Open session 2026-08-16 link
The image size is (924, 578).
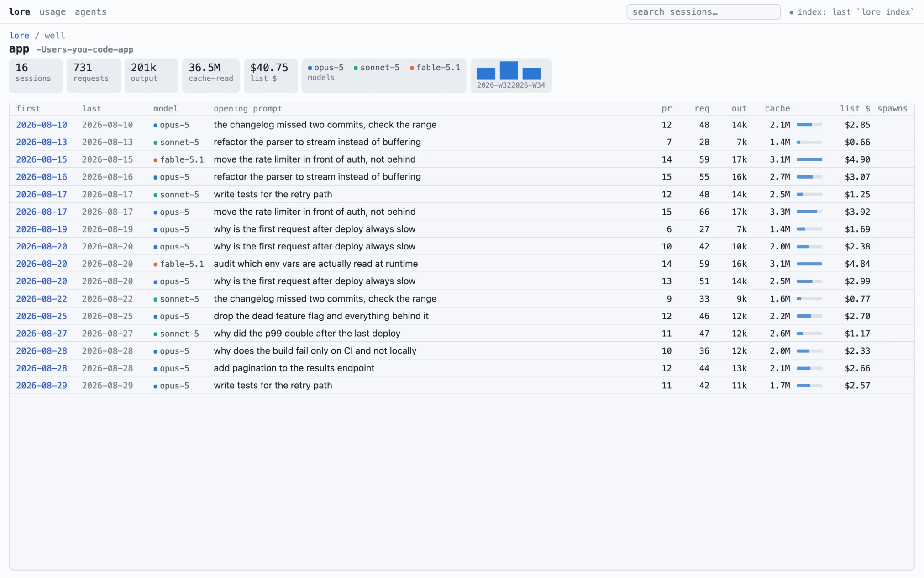coord(42,177)
